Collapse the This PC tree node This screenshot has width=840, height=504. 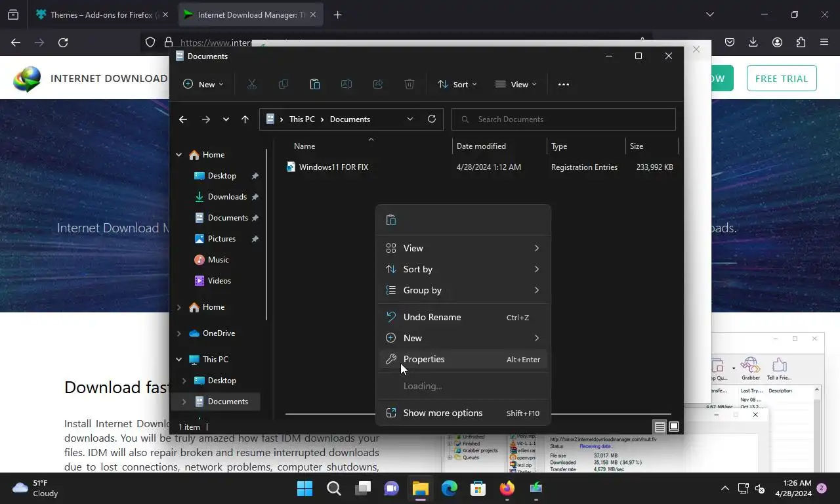click(178, 360)
